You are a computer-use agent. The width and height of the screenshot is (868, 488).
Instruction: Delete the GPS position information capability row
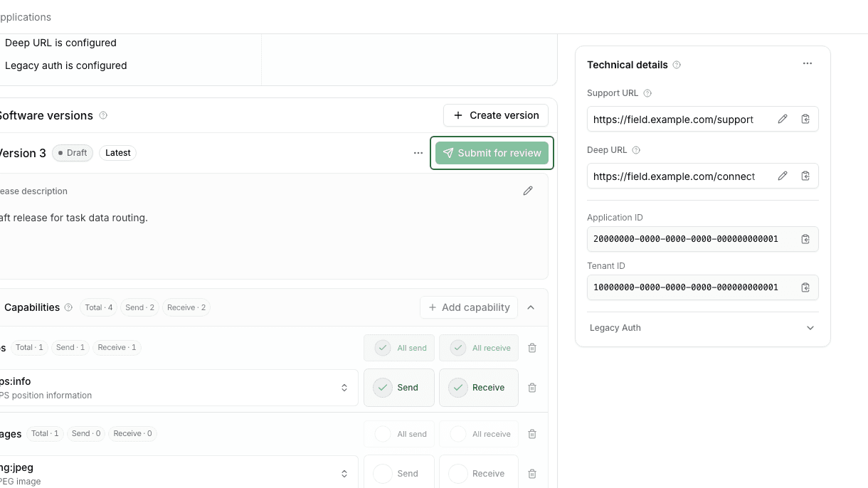point(532,388)
